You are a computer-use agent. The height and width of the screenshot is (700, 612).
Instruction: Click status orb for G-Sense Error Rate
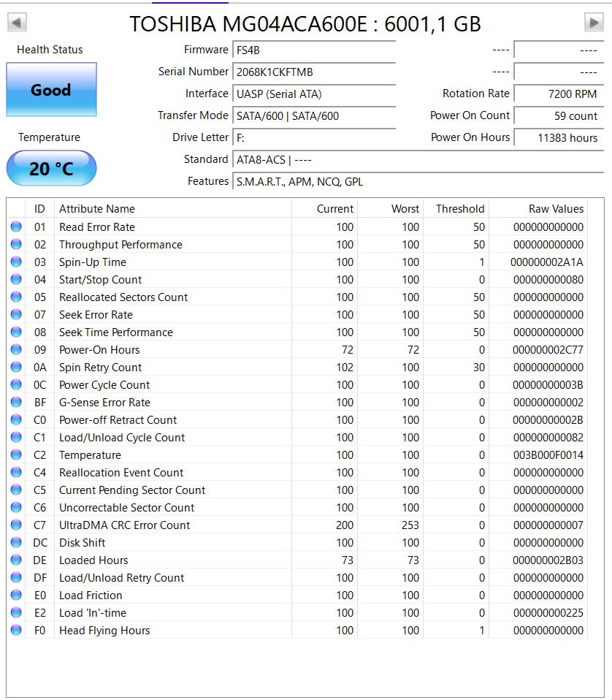point(16,402)
